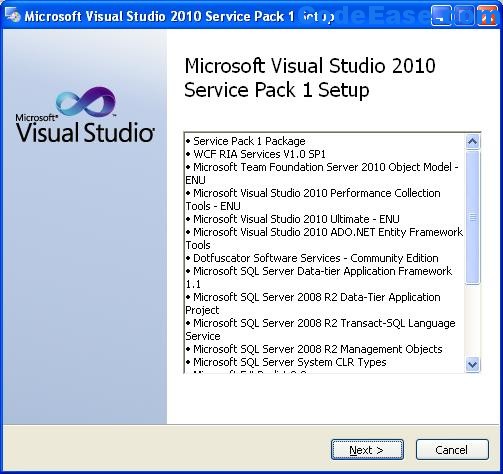
Task: Click the setup icon in title bar
Action: 13,16
